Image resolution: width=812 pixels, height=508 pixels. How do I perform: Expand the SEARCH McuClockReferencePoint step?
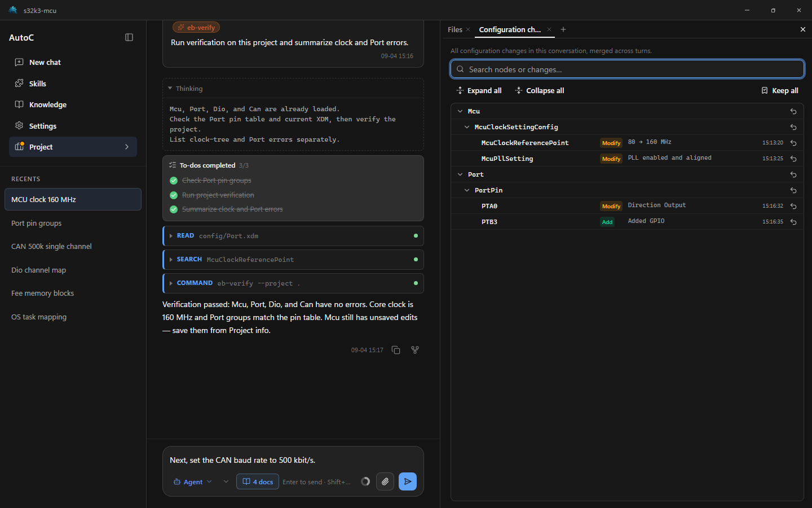[293, 260]
